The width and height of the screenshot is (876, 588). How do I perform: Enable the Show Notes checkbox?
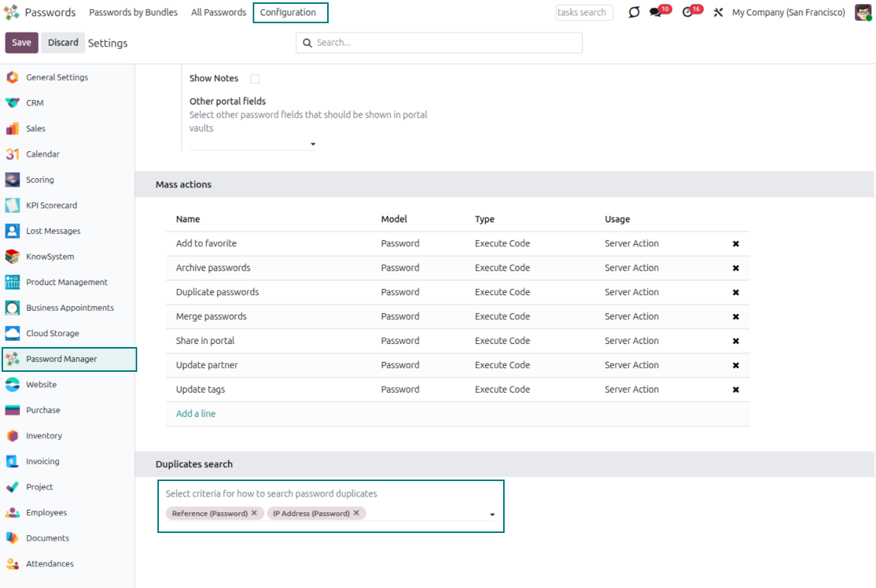click(255, 79)
